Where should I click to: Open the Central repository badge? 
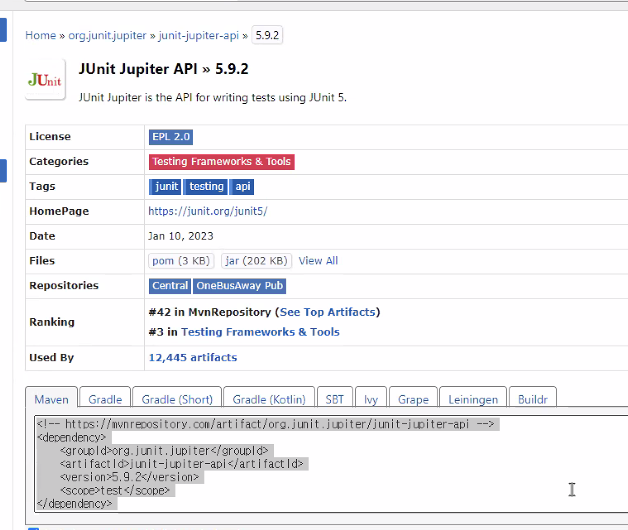(170, 286)
